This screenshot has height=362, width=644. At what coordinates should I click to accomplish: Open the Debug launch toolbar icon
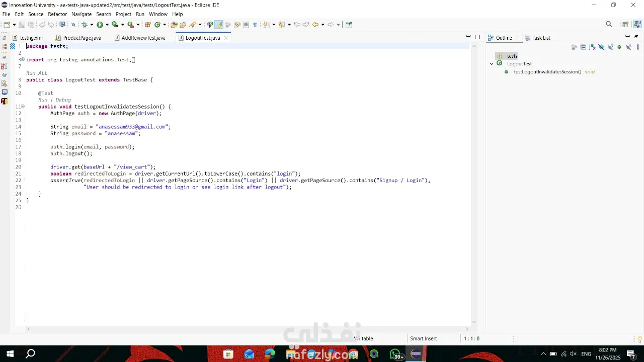coord(85,25)
